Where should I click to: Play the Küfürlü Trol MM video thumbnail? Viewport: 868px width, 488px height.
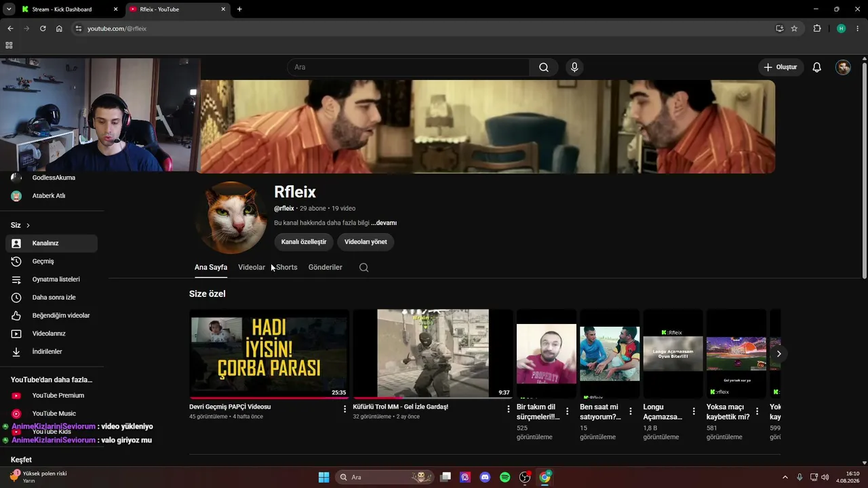pos(433,354)
